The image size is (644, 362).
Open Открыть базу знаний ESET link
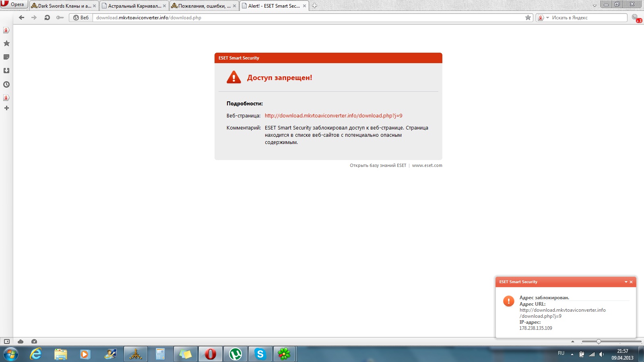pyautogui.click(x=378, y=165)
